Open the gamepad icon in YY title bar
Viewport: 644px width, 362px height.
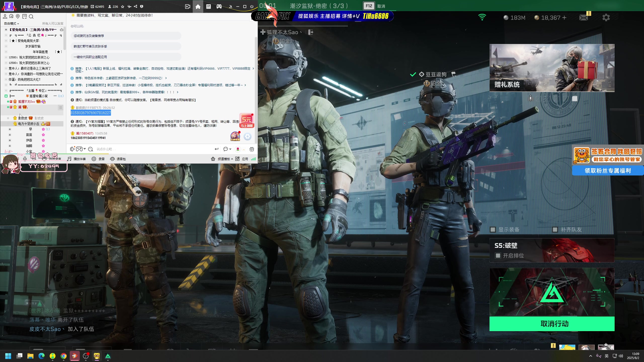pos(219,7)
